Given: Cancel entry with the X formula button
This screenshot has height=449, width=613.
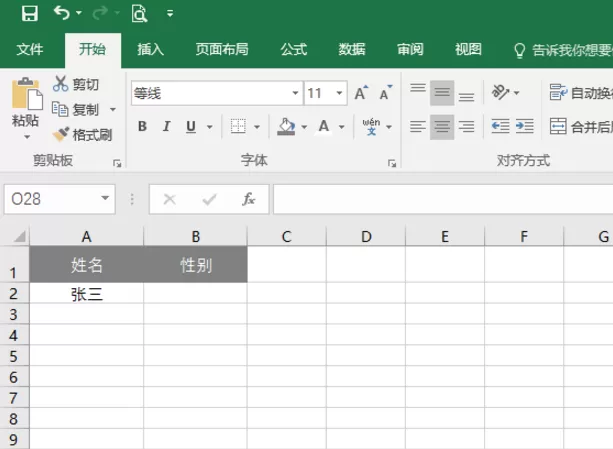Looking at the screenshot, I should click(170, 199).
